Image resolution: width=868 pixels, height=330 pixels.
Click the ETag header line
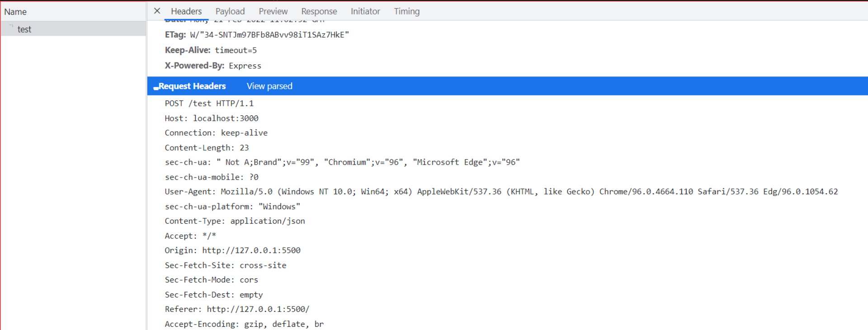click(x=257, y=35)
